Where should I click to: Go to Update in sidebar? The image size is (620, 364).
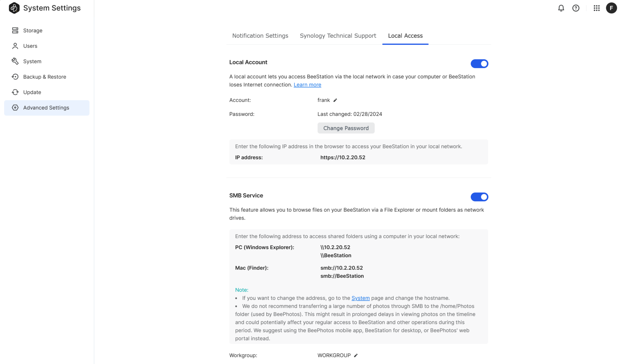click(x=47, y=92)
